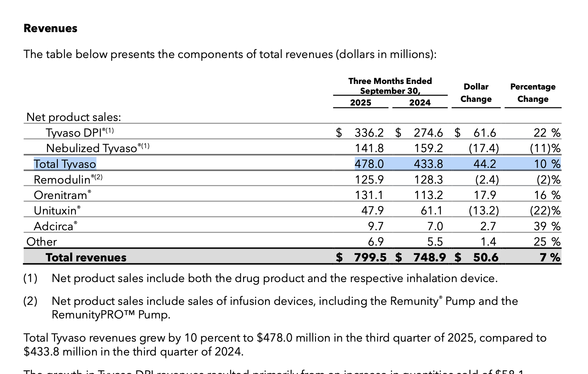Click the Unituxin dollar change (13.2) cell
Image resolution: width=588 pixels, height=374 pixels.
(x=483, y=210)
